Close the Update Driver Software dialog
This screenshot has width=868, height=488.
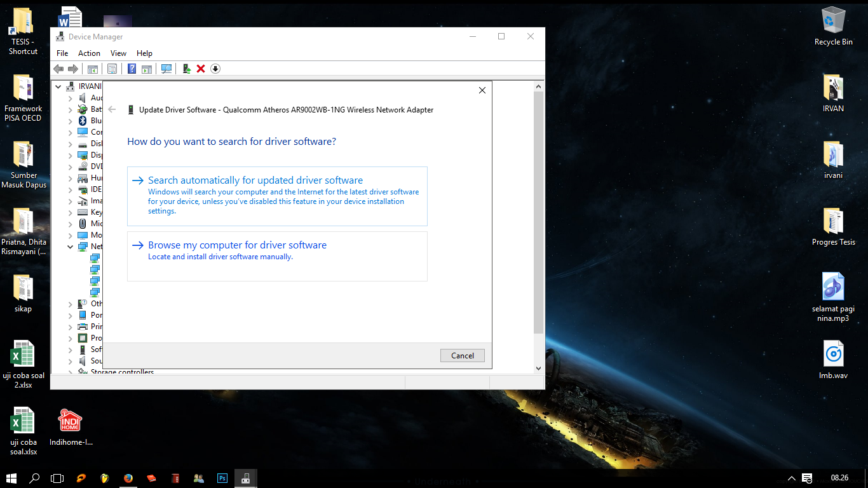(x=482, y=91)
